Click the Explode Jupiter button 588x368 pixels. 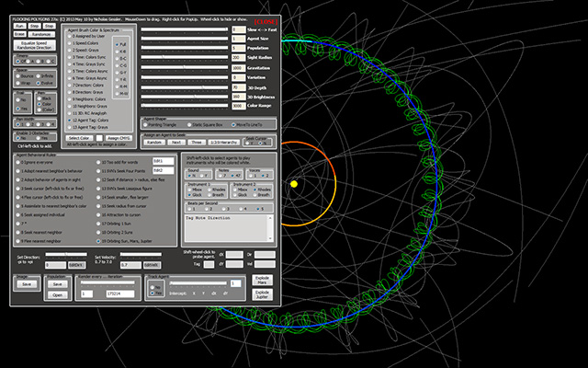click(x=262, y=294)
